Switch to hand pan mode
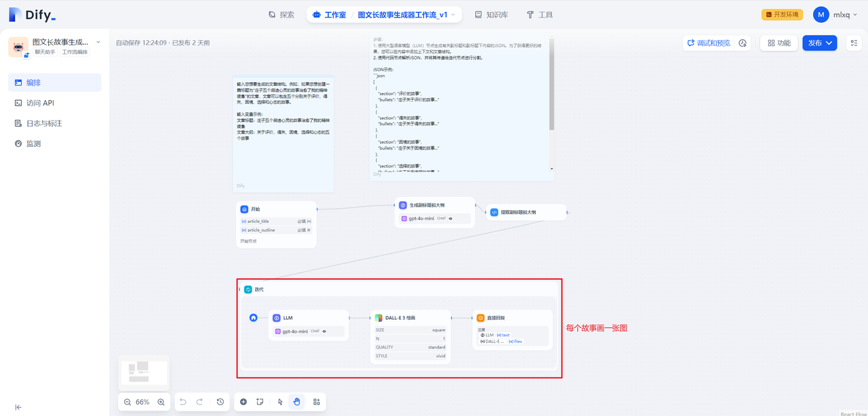This screenshot has width=868, height=416. tap(296, 402)
